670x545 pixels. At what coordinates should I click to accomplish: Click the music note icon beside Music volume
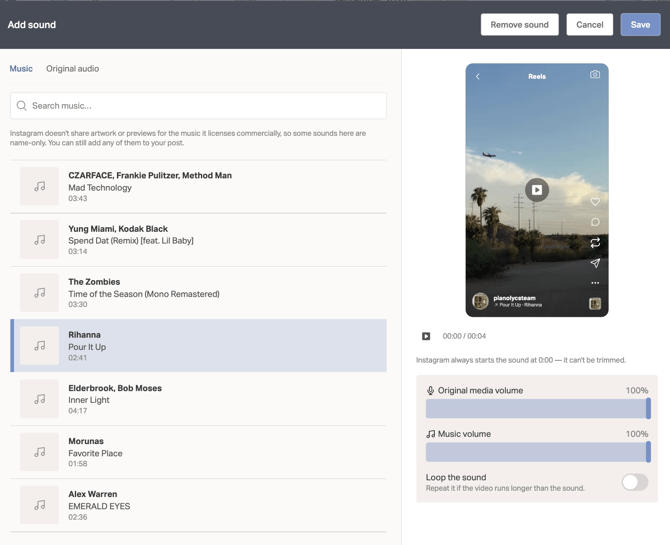(430, 434)
